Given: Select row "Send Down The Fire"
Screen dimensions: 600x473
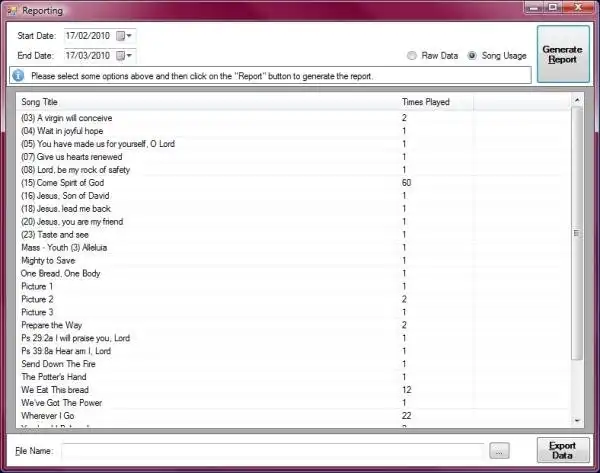Looking at the screenshot, I should tap(293, 364).
